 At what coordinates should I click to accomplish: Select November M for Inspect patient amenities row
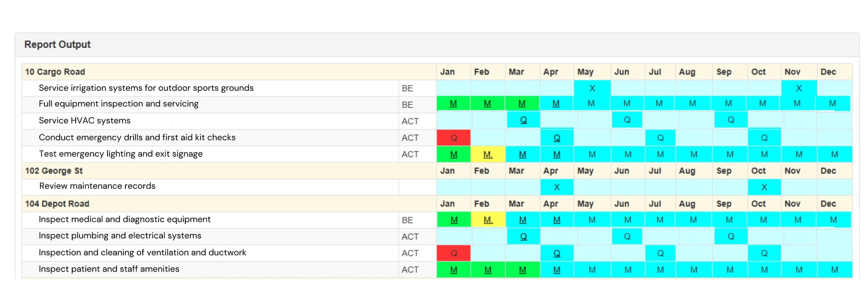pyautogui.click(x=799, y=270)
